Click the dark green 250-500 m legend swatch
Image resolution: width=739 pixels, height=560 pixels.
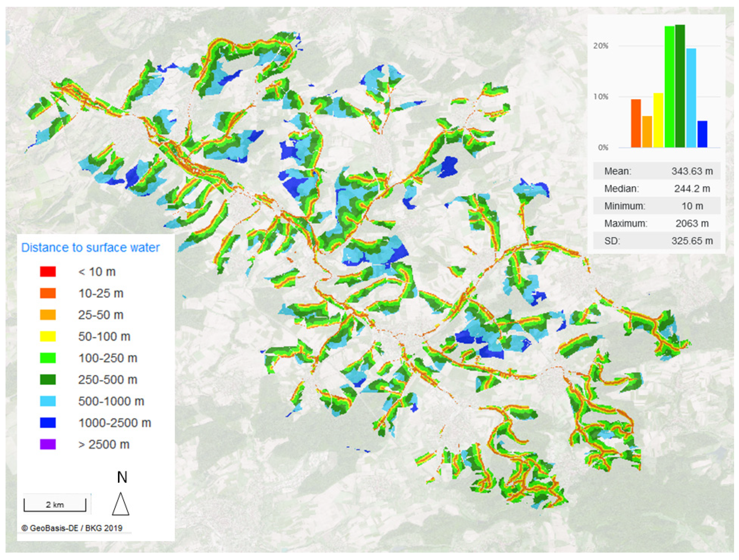pyautogui.click(x=48, y=380)
